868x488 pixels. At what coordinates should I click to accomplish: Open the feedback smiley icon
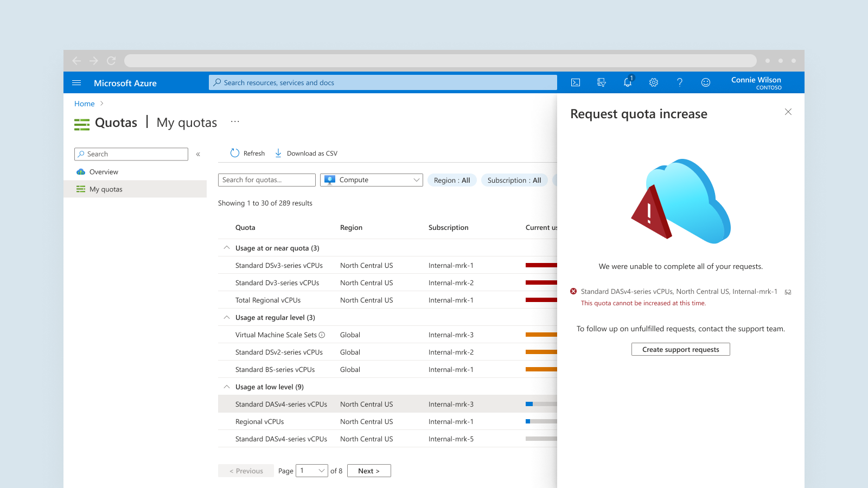[706, 82]
